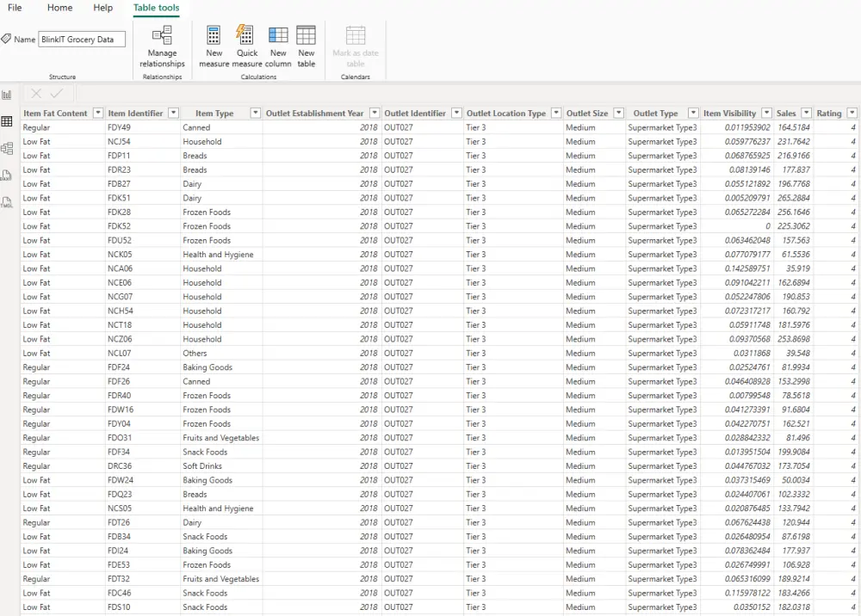Select Outlet Size column header
This screenshot has height=616, width=861.
tap(587, 113)
